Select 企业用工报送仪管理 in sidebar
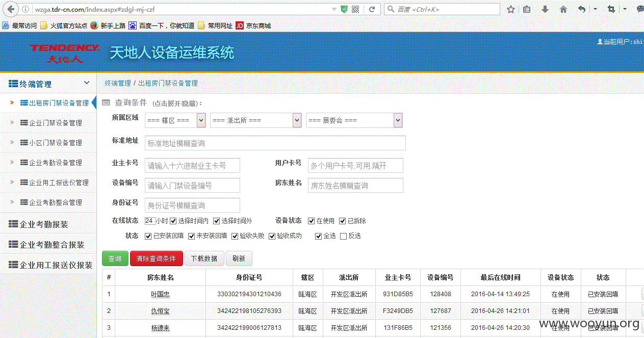Image resolution: width=644 pixels, height=338 pixels. (48, 183)
